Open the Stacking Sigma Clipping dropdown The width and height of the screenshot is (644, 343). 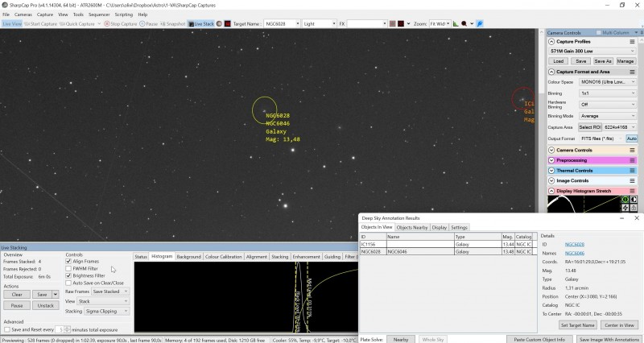(x=107, y=311)
